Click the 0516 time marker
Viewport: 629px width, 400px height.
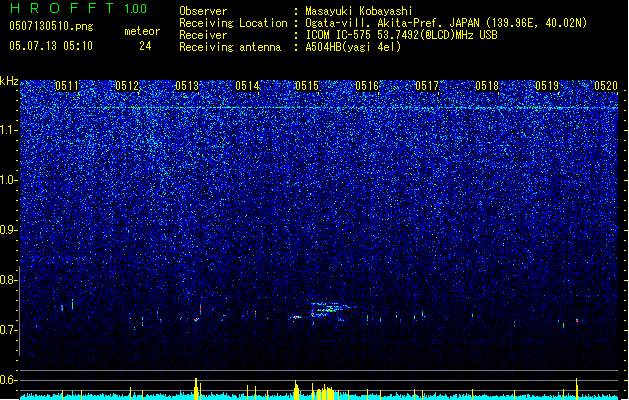[367, 86]
